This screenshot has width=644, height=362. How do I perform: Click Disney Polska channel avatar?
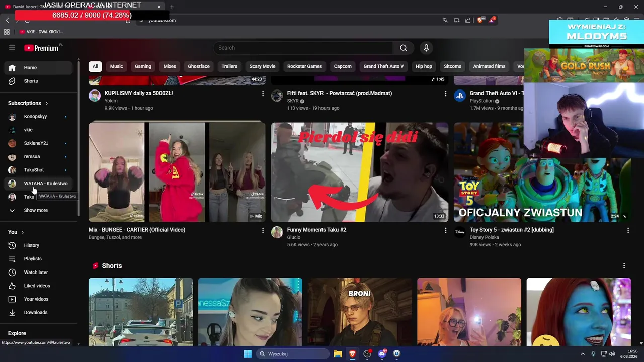pyautogui.click(x=460, y=232)
